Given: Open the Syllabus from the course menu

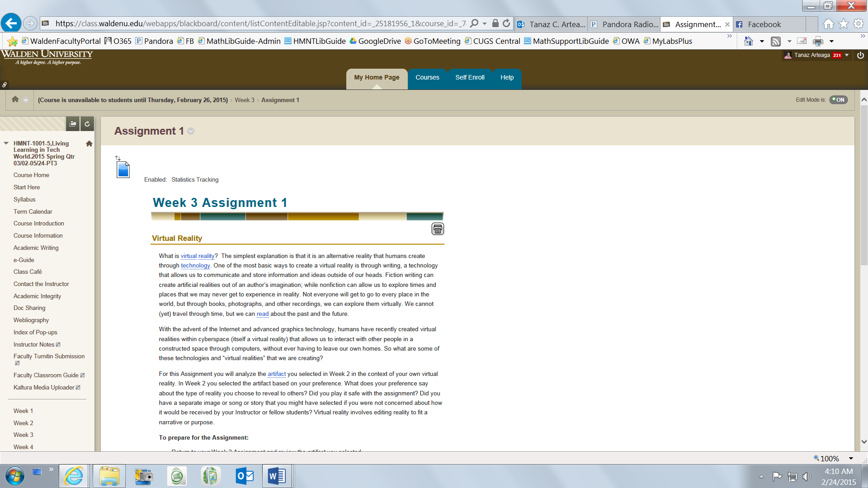Looking at the screenshot, I should point(24,199).
